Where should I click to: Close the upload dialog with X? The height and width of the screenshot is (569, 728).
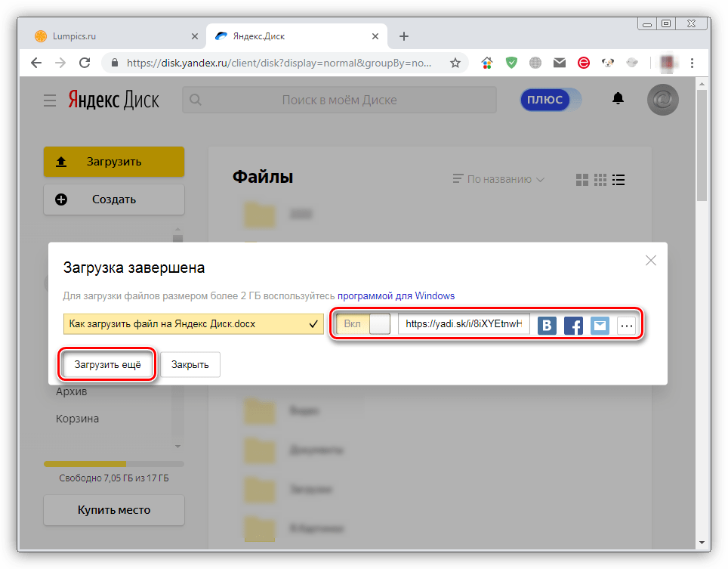650,261
